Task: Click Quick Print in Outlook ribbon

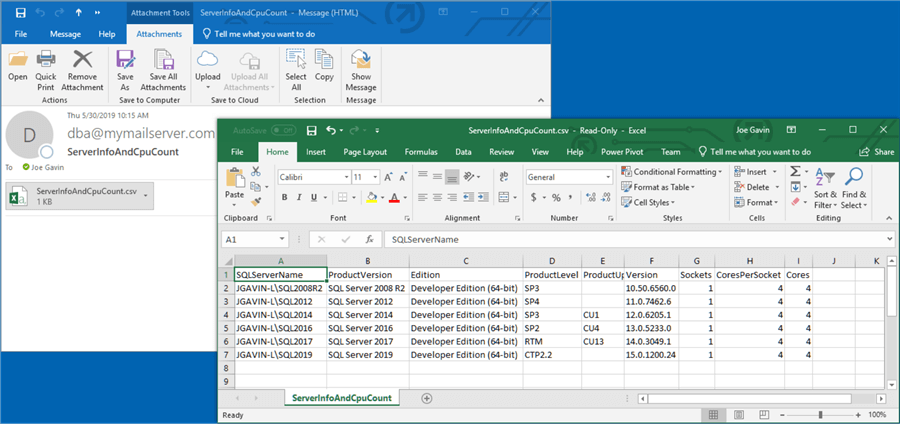Action: pyautogui.click(x=46, y=70)
